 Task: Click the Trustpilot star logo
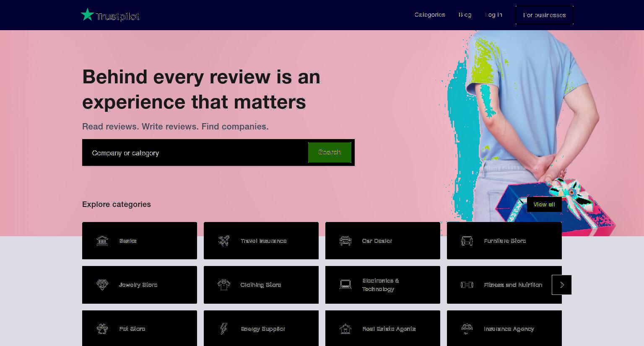[x=87, y=15]
